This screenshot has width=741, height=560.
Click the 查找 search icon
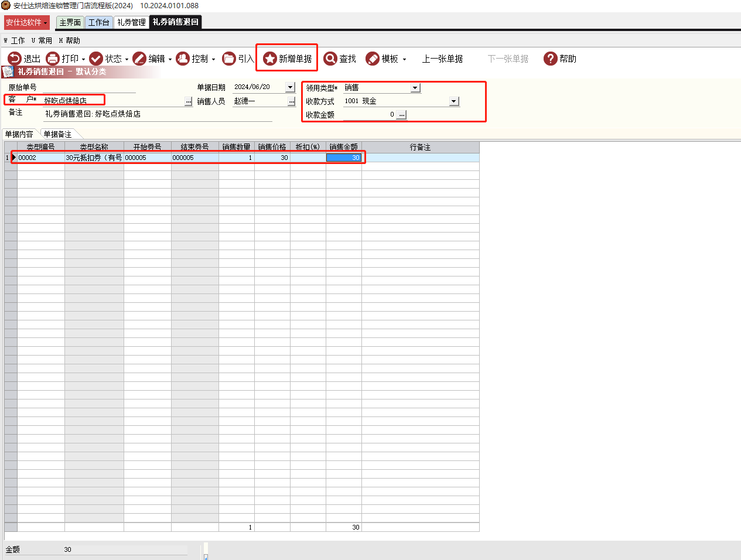point(330,59)
